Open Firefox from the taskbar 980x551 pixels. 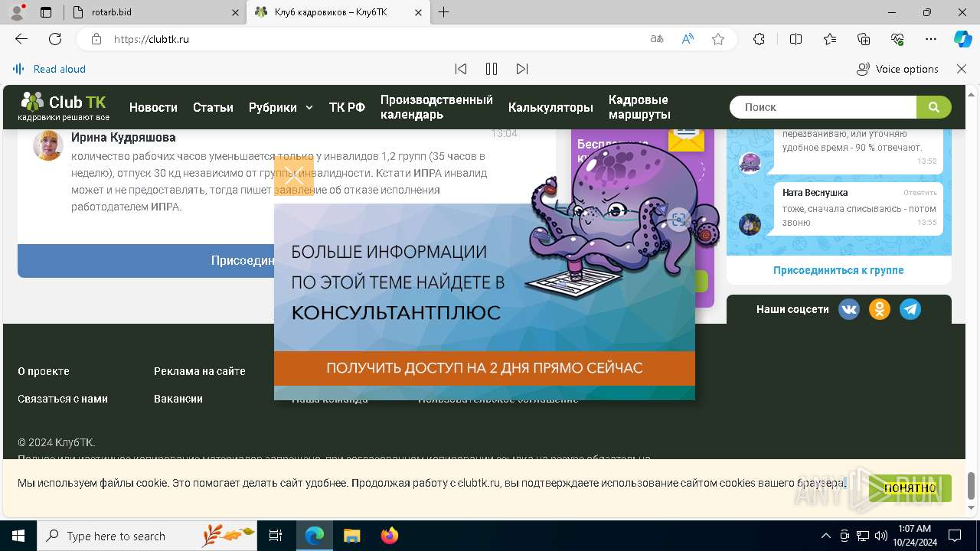(390, 536)
